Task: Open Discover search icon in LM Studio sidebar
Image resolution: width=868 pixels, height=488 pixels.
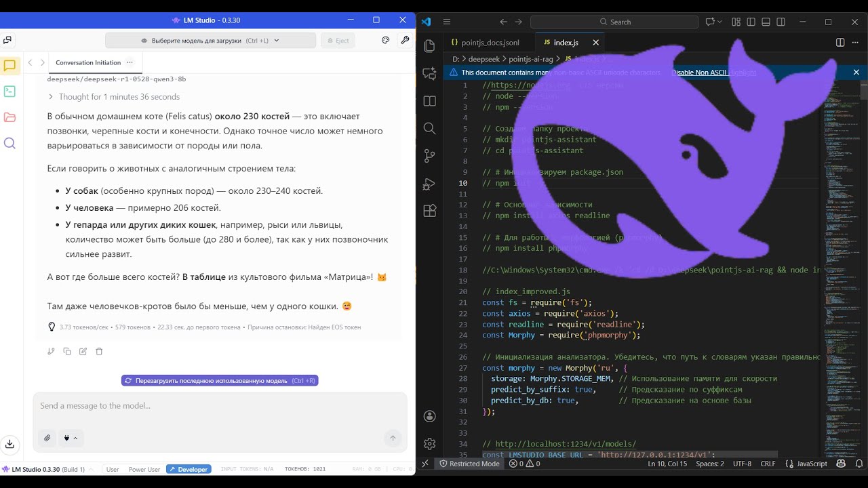Action: [9, 143]
